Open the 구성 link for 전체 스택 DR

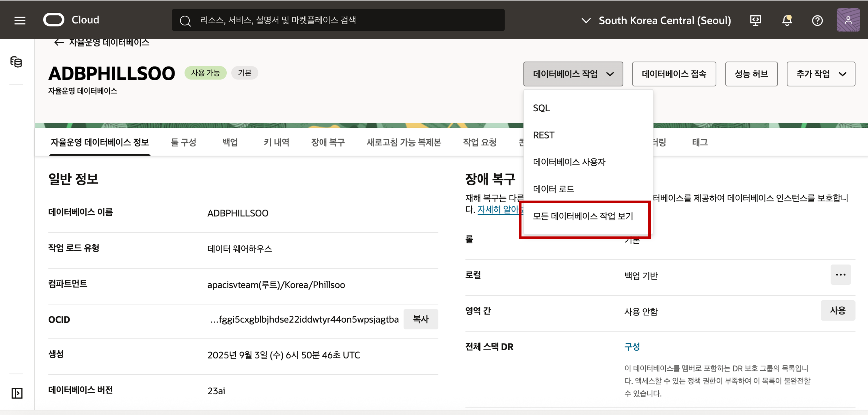[632, 347]
